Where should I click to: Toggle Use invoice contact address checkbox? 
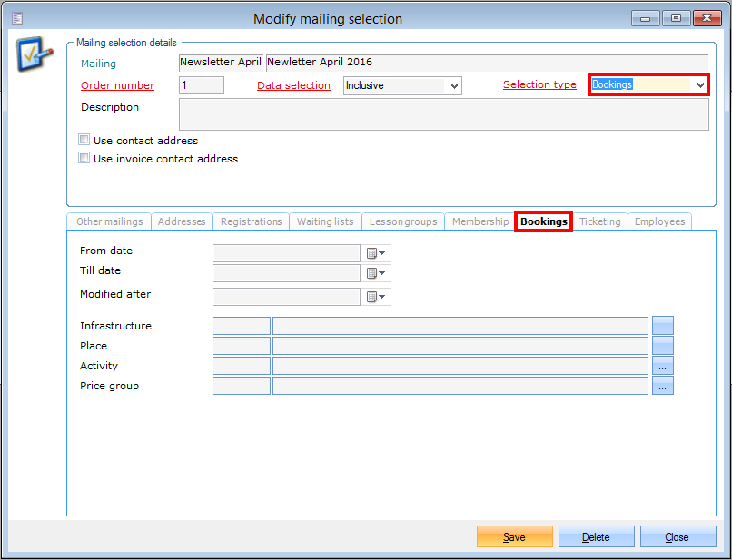pos(84,159)
